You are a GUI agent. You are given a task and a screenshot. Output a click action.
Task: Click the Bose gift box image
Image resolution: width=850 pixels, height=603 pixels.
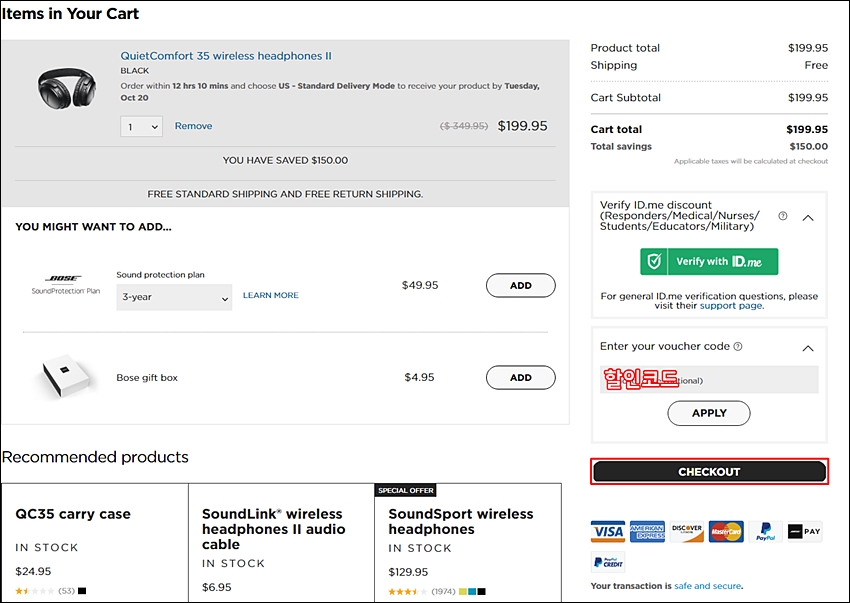65,377
